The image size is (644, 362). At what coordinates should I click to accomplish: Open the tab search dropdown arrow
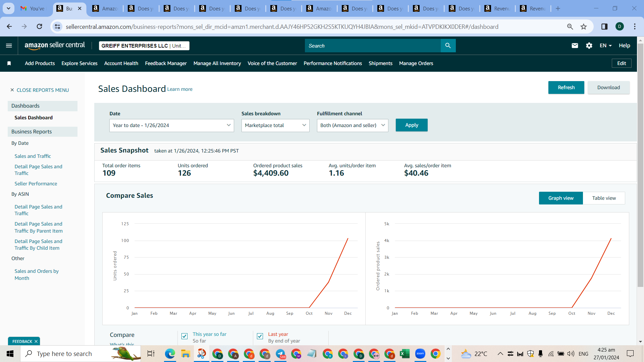point(8,8)
